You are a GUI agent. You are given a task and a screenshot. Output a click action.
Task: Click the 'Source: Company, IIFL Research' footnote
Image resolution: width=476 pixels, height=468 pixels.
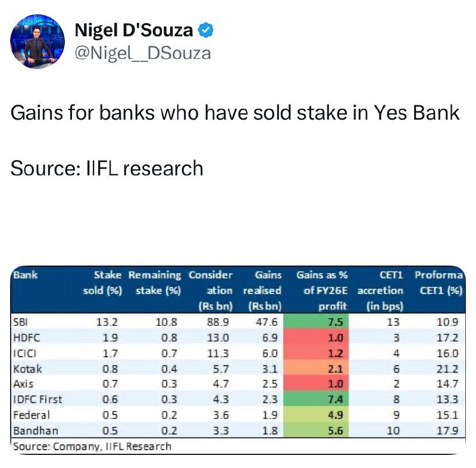tap(92, 447)
